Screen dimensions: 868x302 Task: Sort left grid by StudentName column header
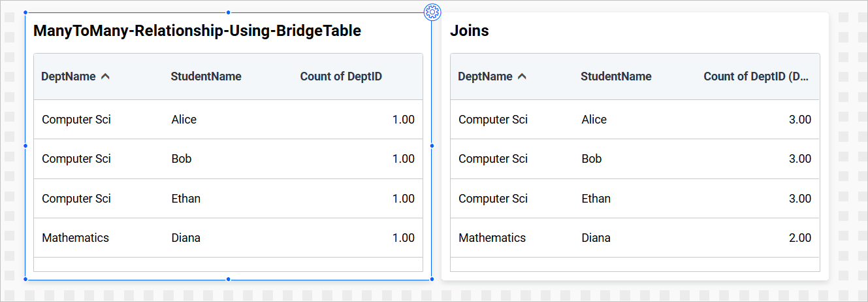tap(206, 76)
